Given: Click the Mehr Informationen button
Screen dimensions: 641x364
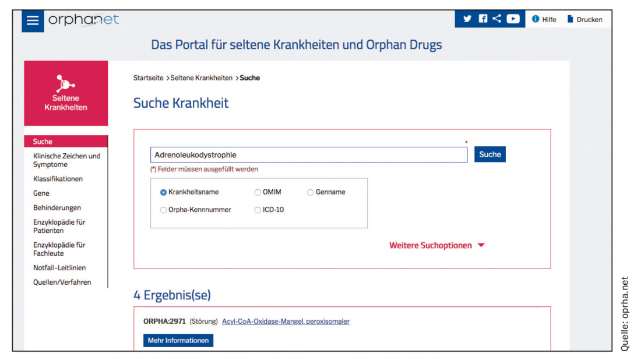Looking at the screenshot, I should 178,341.
